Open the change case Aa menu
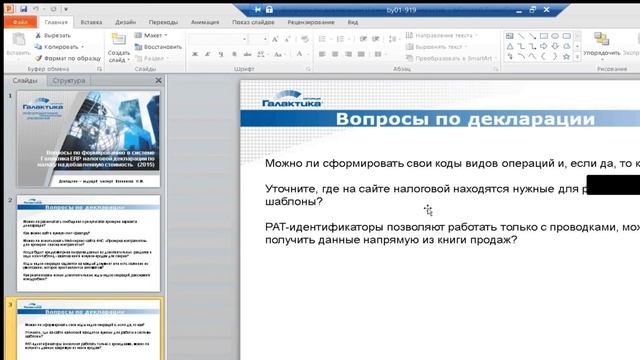The image size is (640, 360). tap(279, 54)
